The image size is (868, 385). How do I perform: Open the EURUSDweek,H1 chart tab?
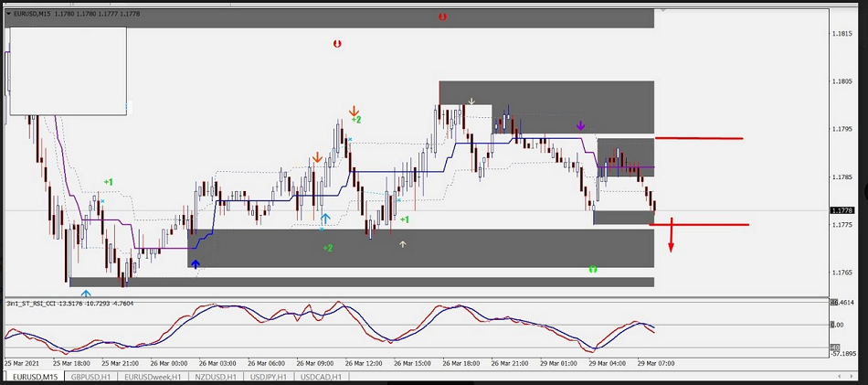click(155, 377)
